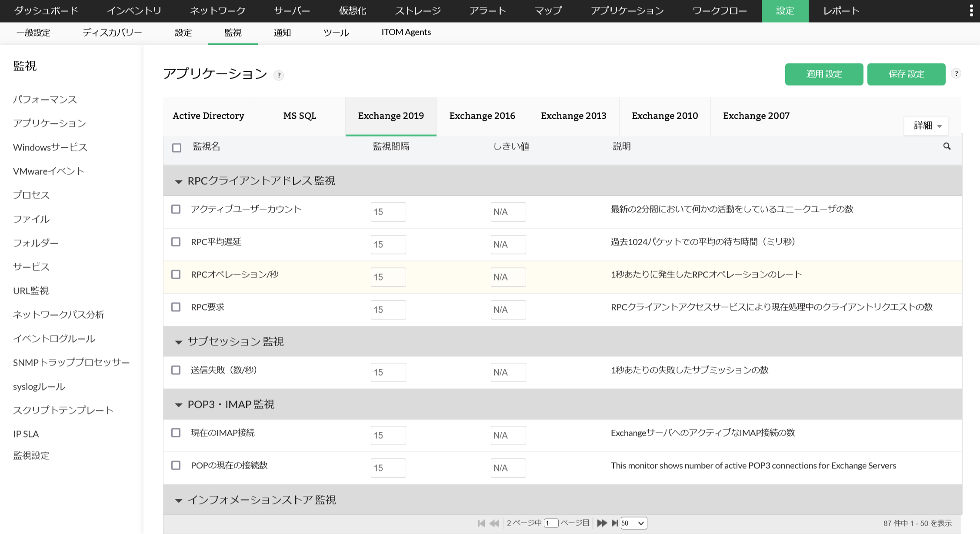Enable the 現在のIMAP接続 checkbox
980x534 pixels.
[x=176, y=433]
